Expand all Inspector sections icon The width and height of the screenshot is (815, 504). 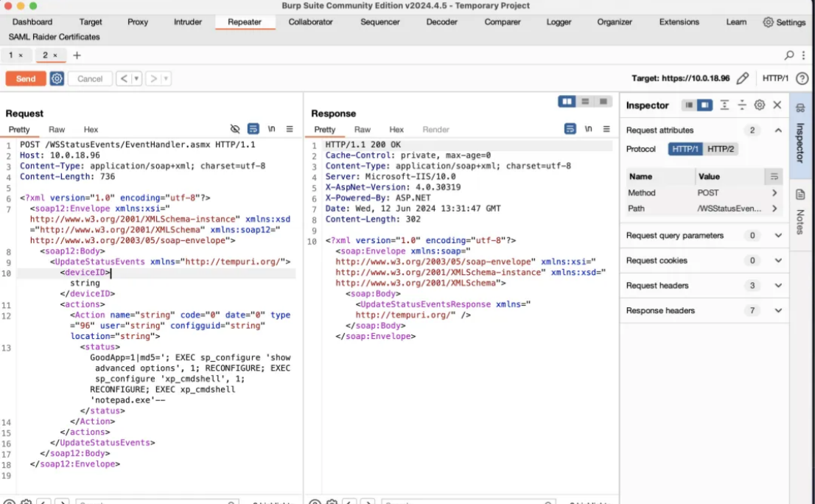tap(724, 105)
